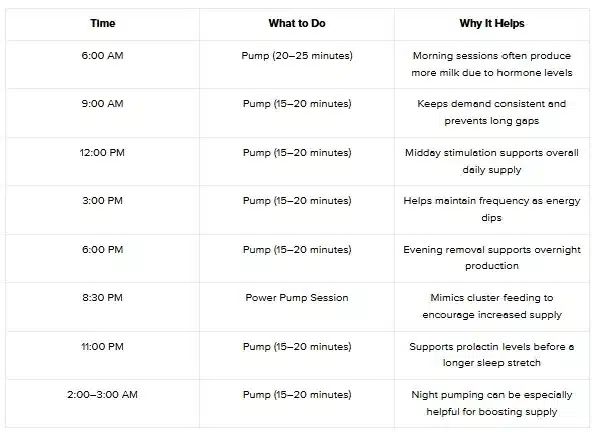Click the 9:00 AM time cell
The width and height of the screenshot is (600, 432).
click(x=102, y=104)
